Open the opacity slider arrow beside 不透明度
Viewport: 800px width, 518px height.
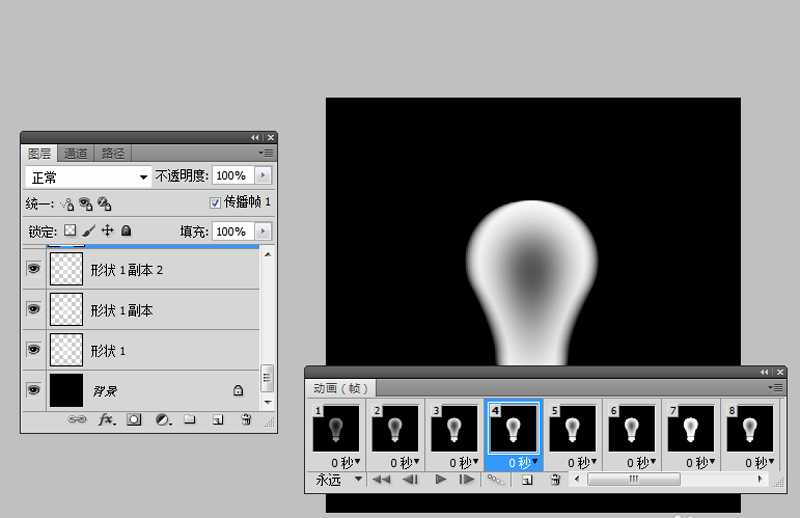[x=263, y=176]
